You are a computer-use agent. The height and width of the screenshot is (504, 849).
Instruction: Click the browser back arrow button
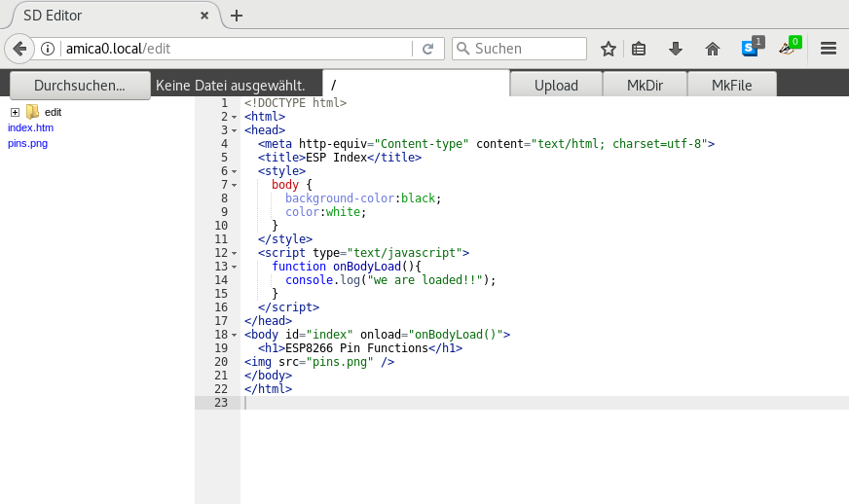click(19, 49)
